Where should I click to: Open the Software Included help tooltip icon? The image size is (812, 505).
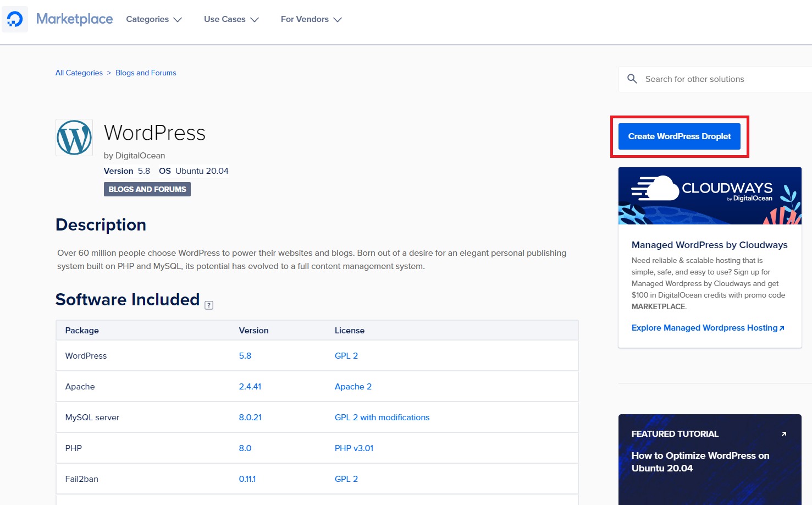209,305
